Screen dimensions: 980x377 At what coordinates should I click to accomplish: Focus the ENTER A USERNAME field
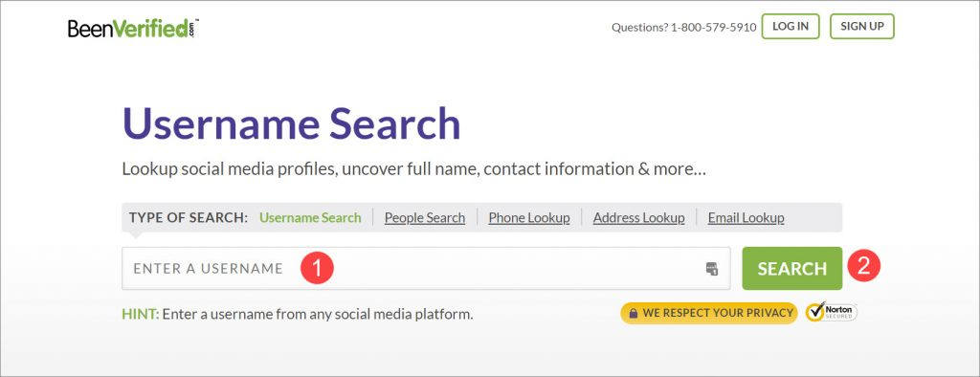426,268
